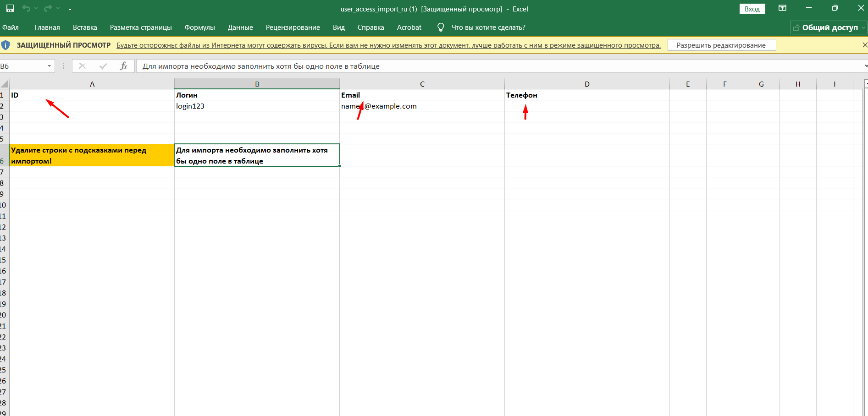Open Customize Quick Access Toolbar dropdown
This screenshot has width=868, height=416.
(x=70, y=9)
